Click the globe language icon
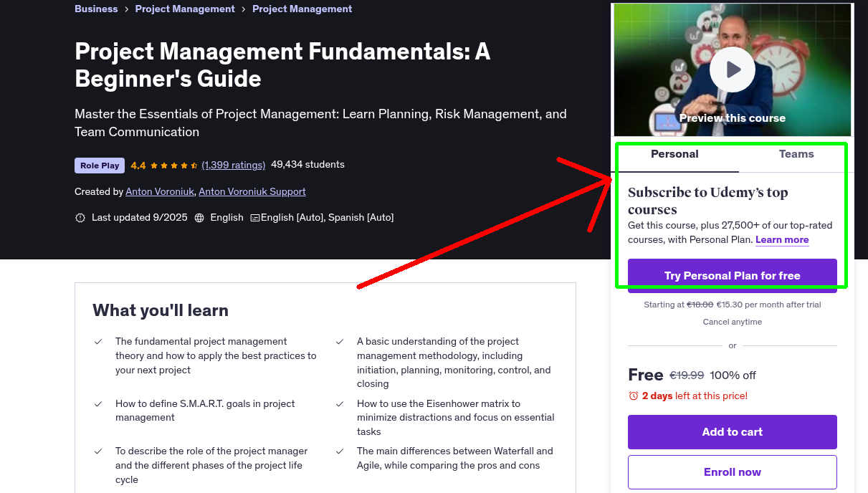The image size is (868, 493). pos(199,218)
